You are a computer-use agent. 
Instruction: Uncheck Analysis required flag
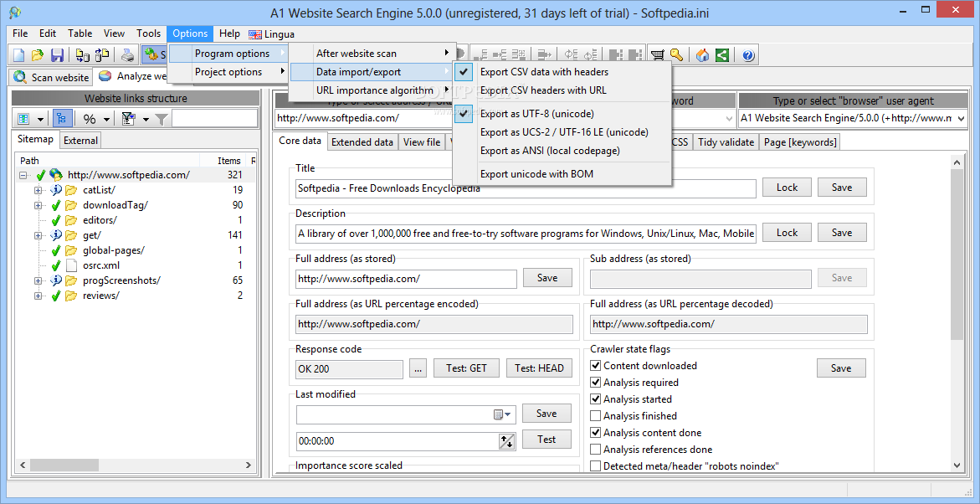[x=596, y=382]
